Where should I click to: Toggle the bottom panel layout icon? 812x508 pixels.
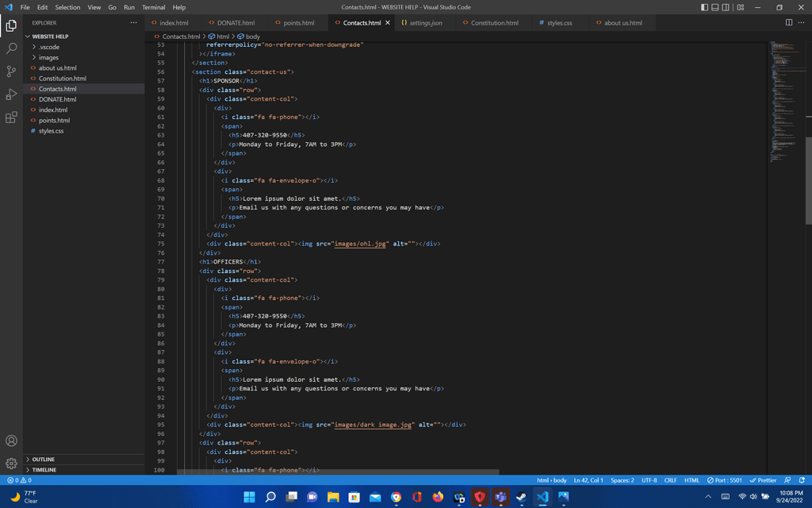(714, 7)
